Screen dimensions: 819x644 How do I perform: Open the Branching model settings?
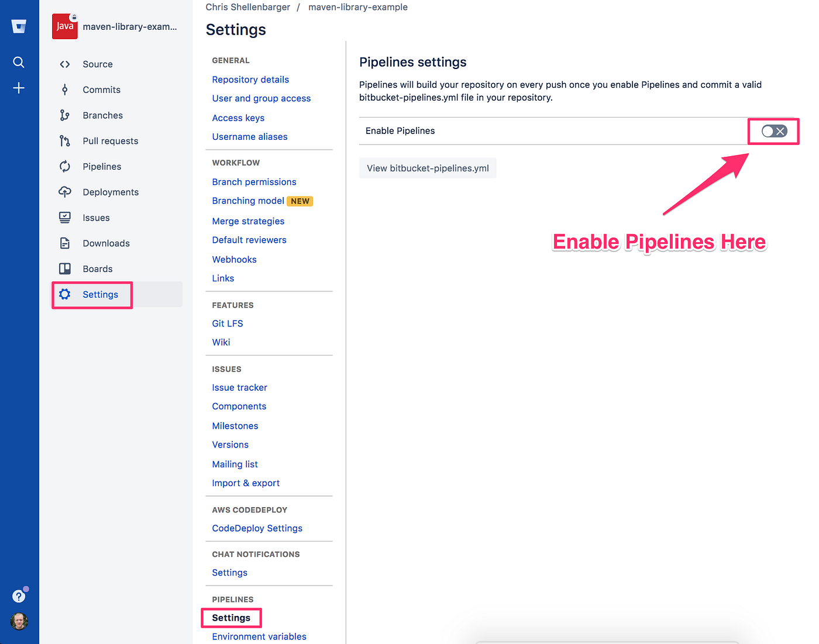[x=248, y=201]
